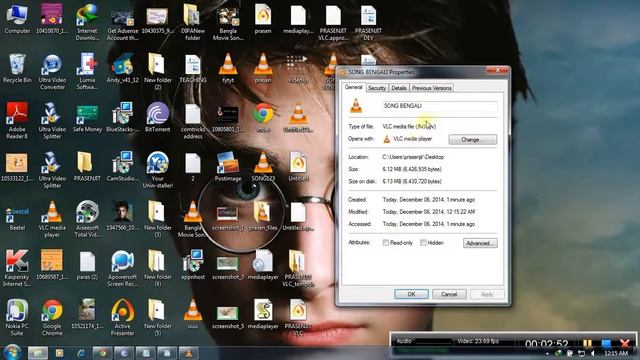Switch to the Details tab
The width and height of the screenshot is (640, 360).
(x=398, y=88)
